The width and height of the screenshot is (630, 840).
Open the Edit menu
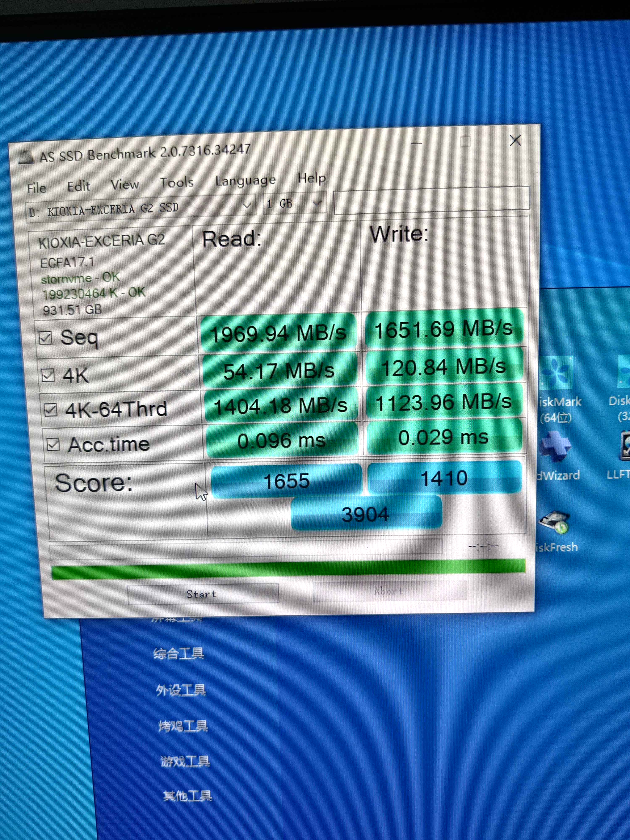[79, 186]
